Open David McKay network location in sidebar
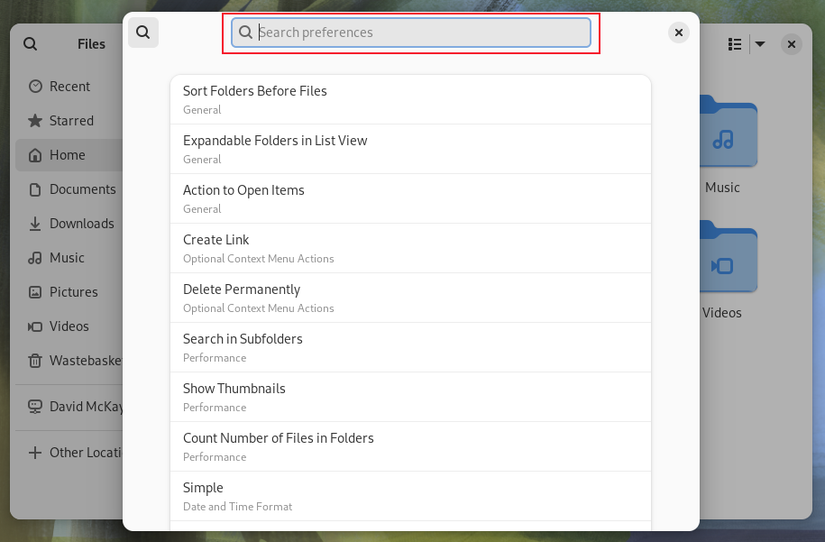The image size is (825, 542). [69, 406]
